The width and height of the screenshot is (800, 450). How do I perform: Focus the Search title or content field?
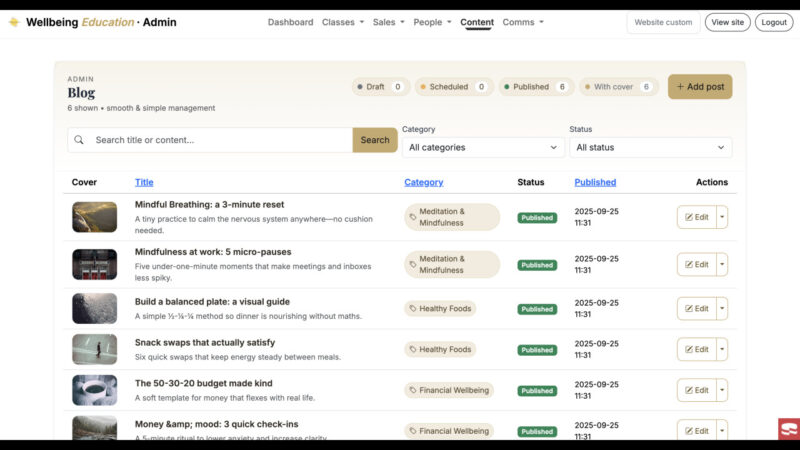(222, 140)
